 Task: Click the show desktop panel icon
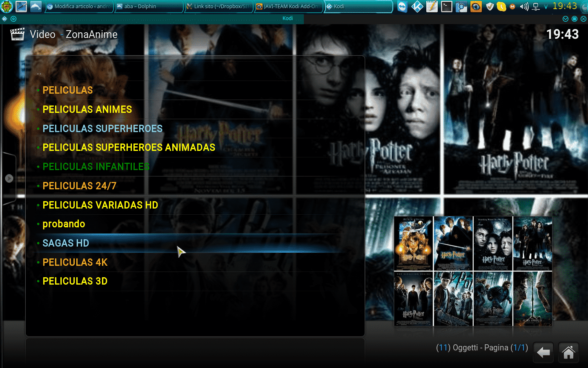[x=21, y=7]
